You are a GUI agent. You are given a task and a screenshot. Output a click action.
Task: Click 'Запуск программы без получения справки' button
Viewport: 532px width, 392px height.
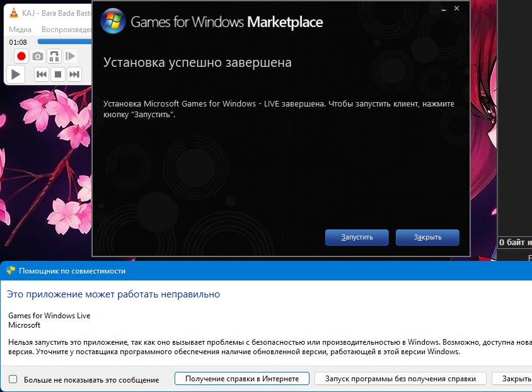(400, 379)
